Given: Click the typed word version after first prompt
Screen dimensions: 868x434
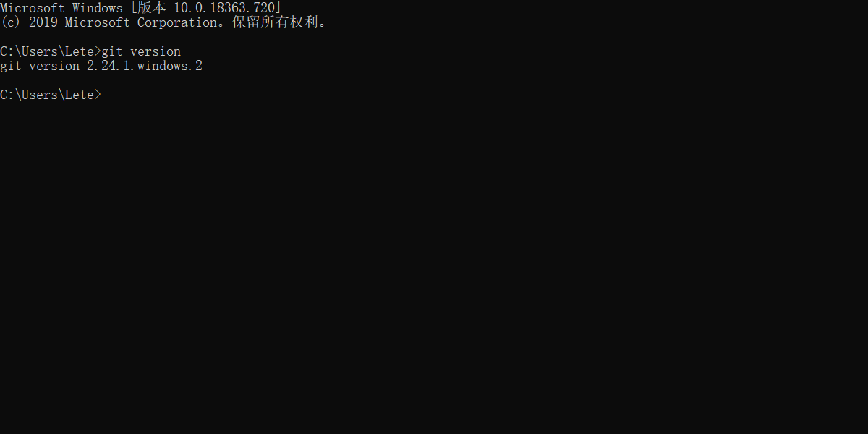Looking at the screenshot, I should pos(156,51).
